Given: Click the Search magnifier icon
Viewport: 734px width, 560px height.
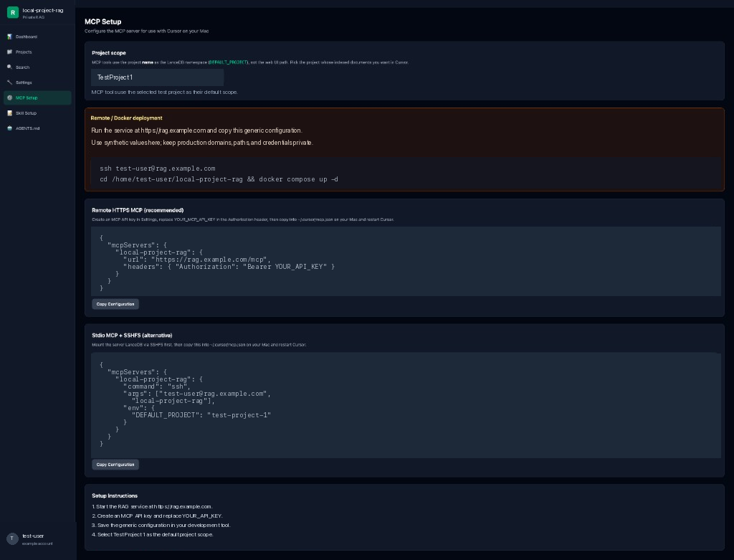Looking at the screenshot, I should pyautogui.click(x=9, y=67).
